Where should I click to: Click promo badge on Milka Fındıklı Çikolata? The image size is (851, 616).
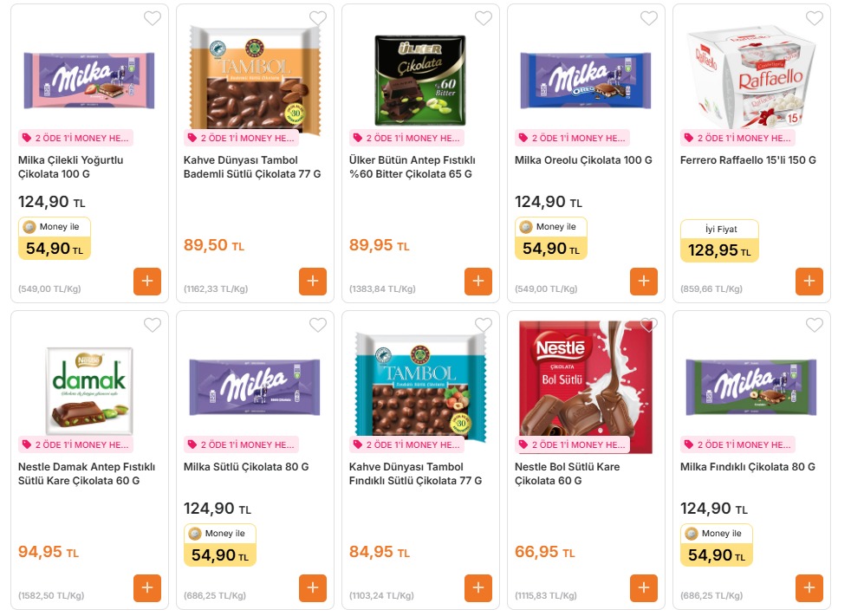(738, 444)
